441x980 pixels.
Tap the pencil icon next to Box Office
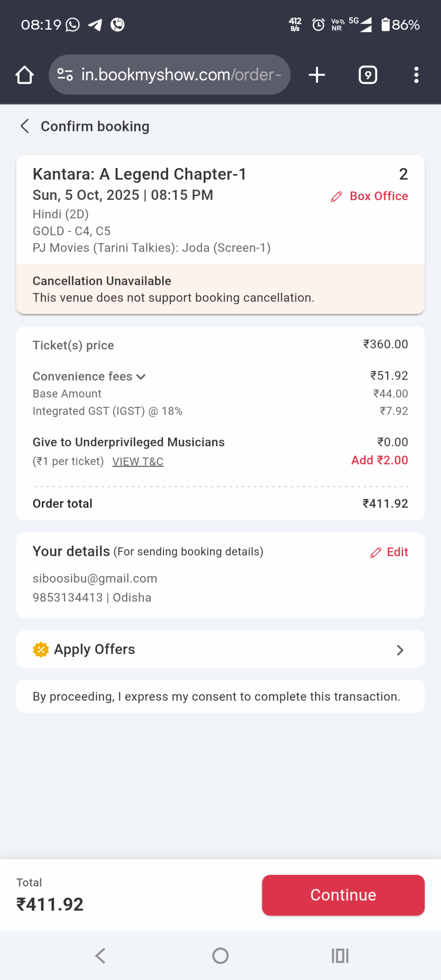pyautogui.click(x=336, y=196)
